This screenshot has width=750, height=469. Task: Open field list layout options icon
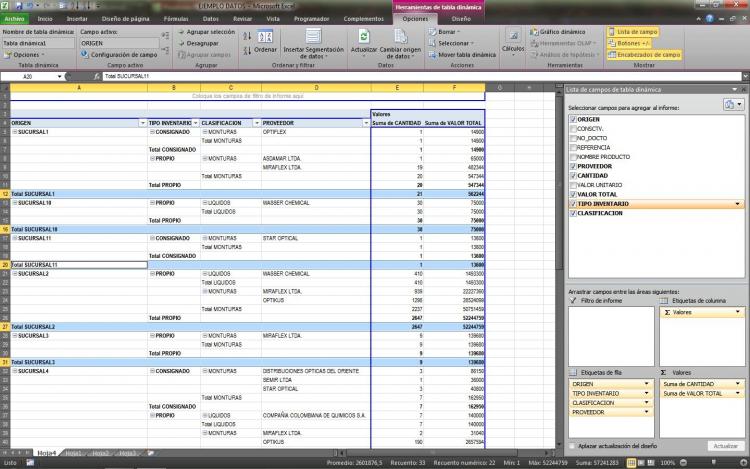coord(733,105)
